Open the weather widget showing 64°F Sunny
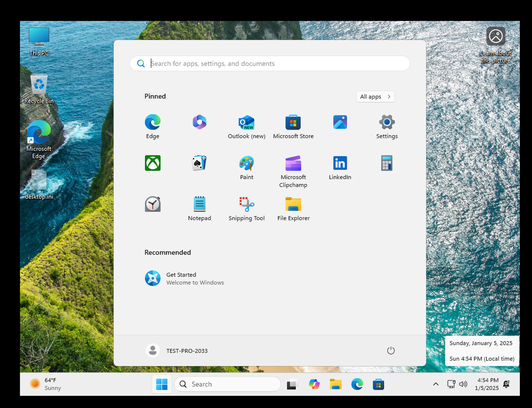Image resolution: width=532 pixels, height=408 pixels. 46,384
